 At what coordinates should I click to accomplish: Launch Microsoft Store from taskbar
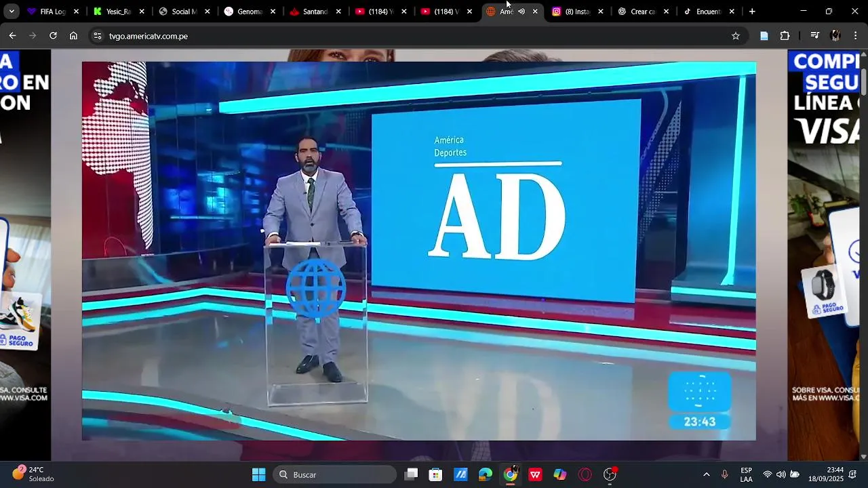click(x=436, y=474)
